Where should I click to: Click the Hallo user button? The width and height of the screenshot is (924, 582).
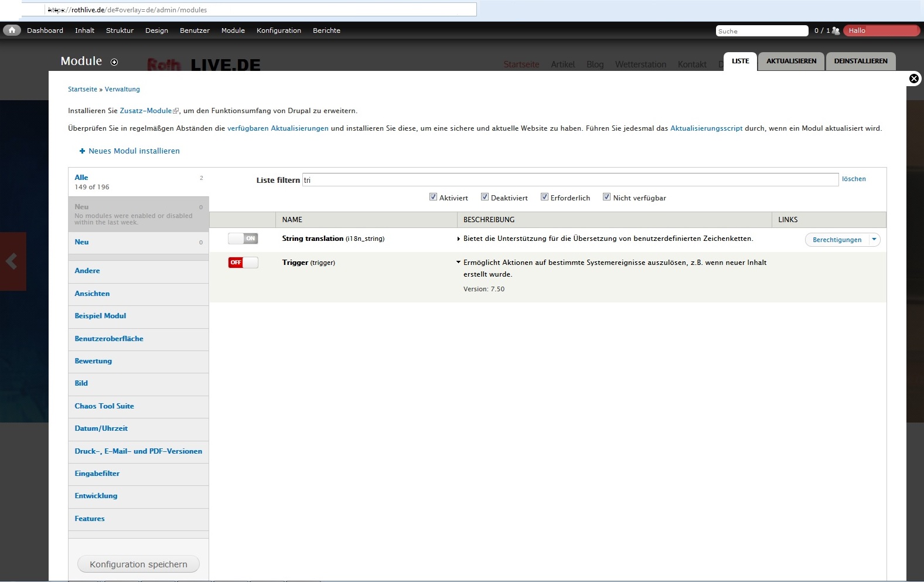(x=881, y=30)
